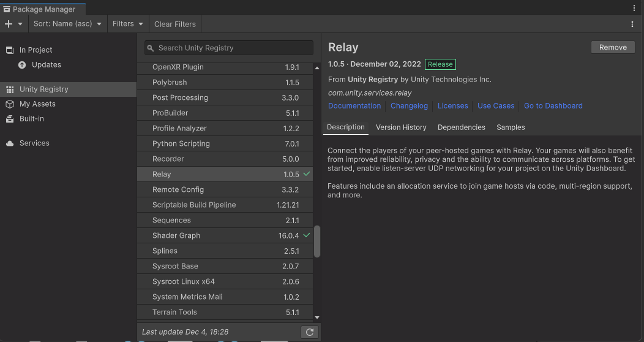644x342 pixels.
Task: Open the Use Cases link
Action: (x=496, y=105)
